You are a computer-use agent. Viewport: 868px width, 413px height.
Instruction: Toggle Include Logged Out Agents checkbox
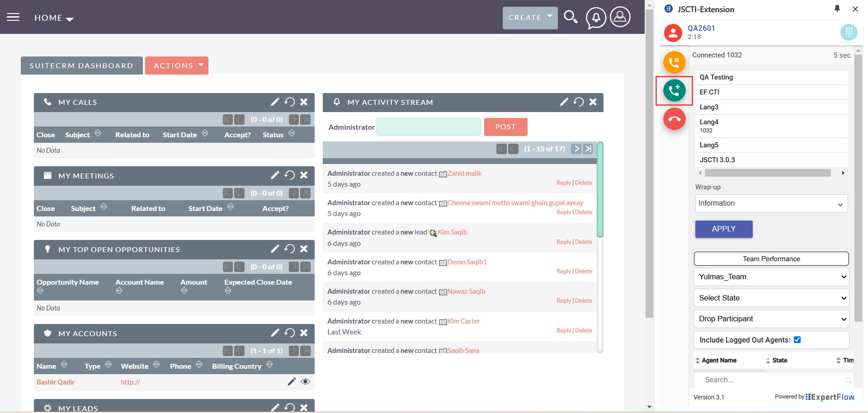tap(797, 340)
